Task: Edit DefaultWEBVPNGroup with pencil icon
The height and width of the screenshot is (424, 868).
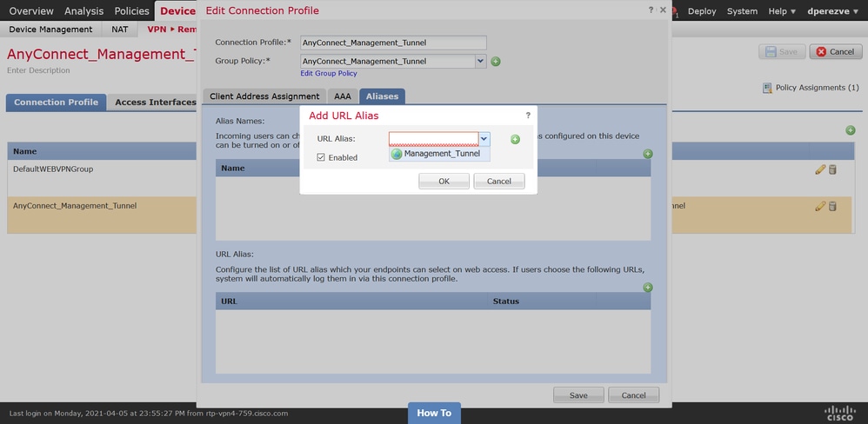Action: 820,169
